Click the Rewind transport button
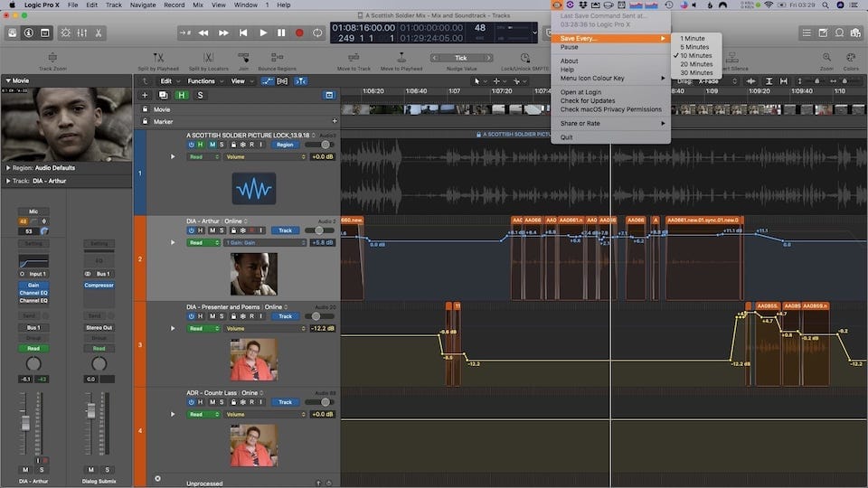Image resolution: width=868 pixels, height=488 pixels. click(x=203, y=33)
